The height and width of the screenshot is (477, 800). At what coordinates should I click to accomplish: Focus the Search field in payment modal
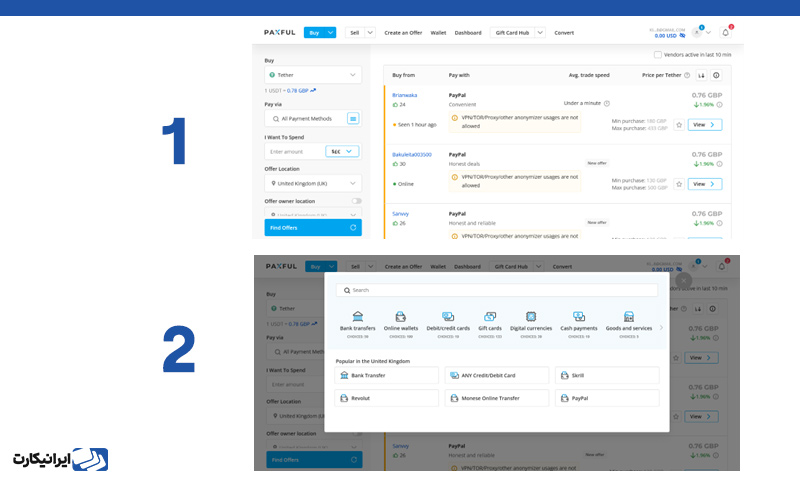coord(497,290)
